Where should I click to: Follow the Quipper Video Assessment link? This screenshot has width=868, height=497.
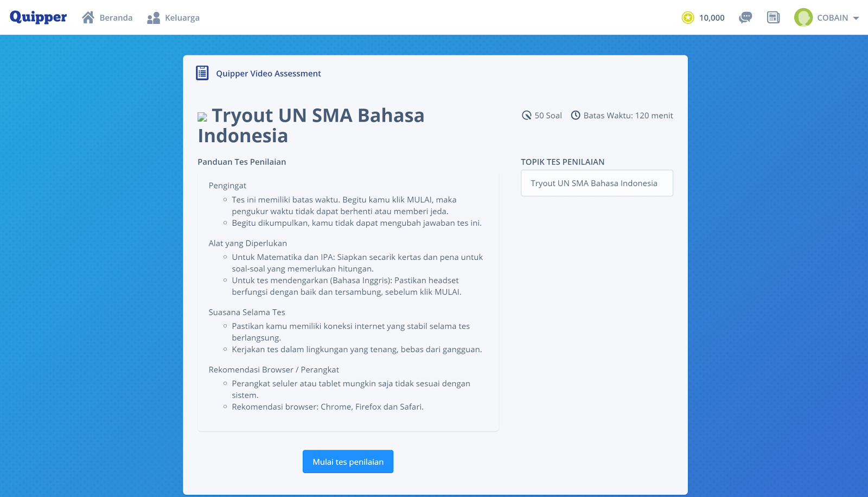[x=269, y=74]
